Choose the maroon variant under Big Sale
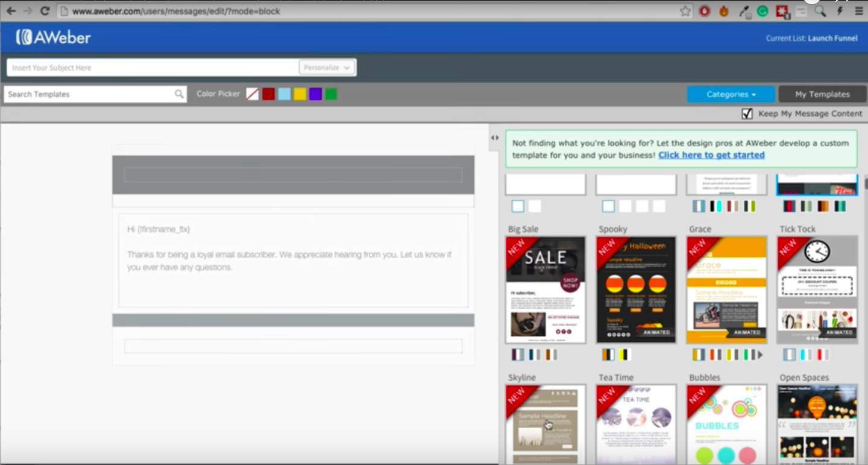 [x=518, y=355]
